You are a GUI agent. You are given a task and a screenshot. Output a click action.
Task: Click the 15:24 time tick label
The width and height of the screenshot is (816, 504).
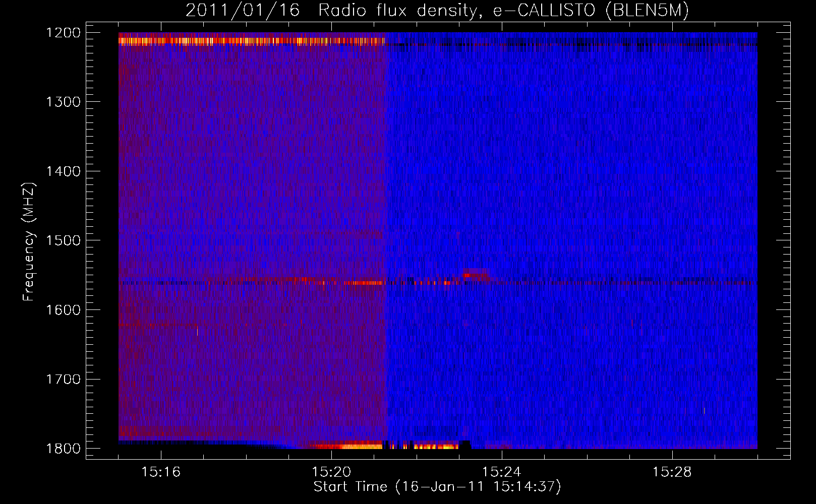[x=502, y=472]
